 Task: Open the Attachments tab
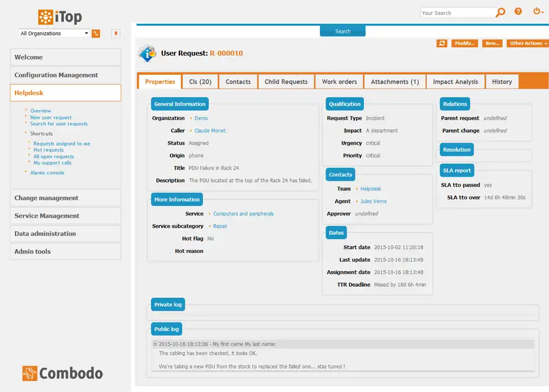(394, 81)
